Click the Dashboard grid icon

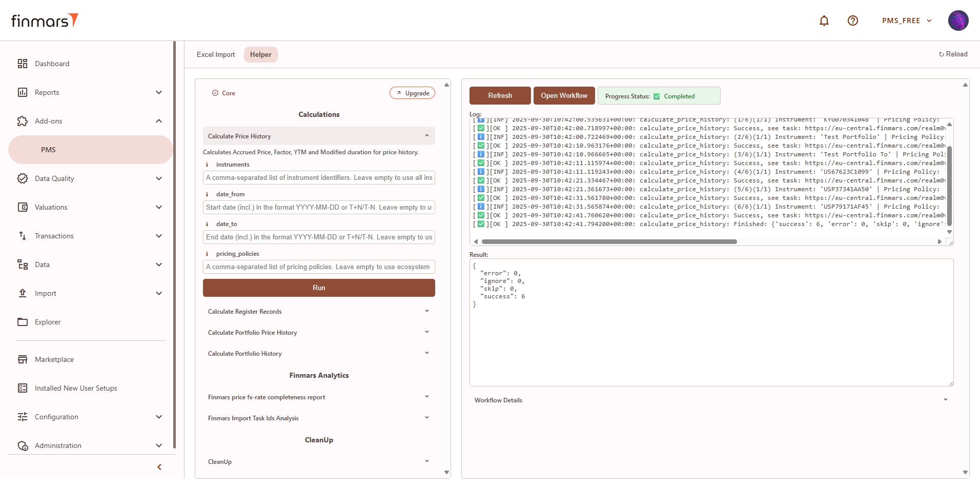pos(23,64)
